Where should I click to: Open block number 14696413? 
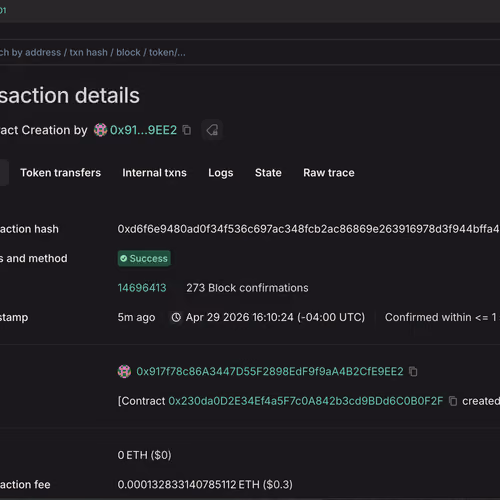click(x=142, y=288)
